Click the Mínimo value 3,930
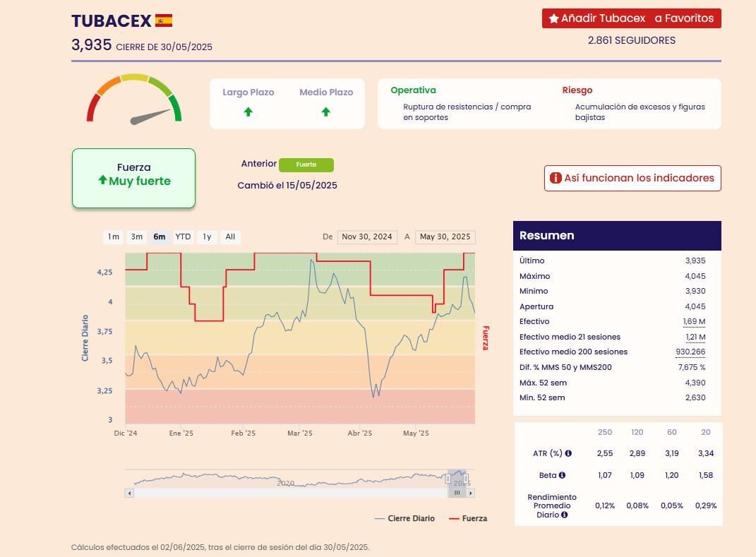 [695, 292]
